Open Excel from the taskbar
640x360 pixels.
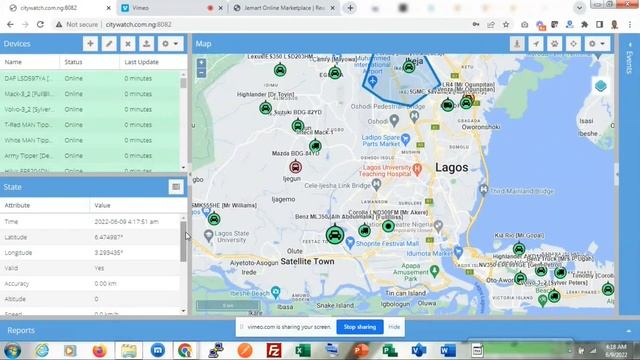click(303, 351)
